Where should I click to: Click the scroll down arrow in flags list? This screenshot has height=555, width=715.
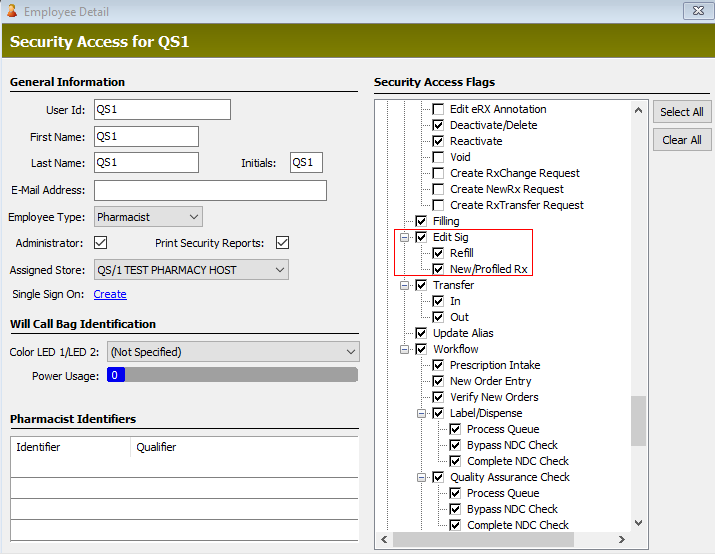coord(638,522)
